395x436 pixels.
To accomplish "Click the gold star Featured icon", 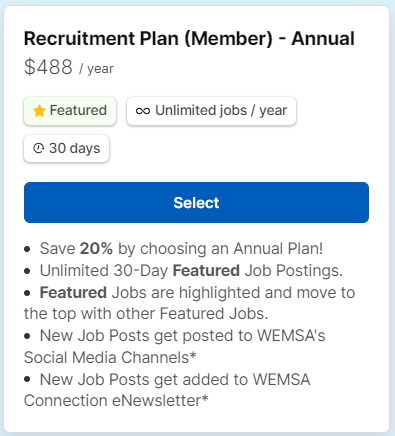I will (x=39, y=111).
